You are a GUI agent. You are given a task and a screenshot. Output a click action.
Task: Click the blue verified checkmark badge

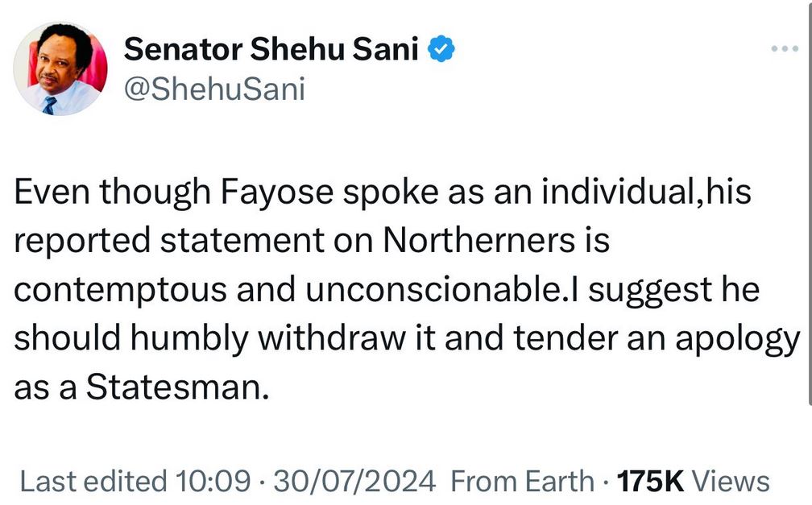point(442,51)
